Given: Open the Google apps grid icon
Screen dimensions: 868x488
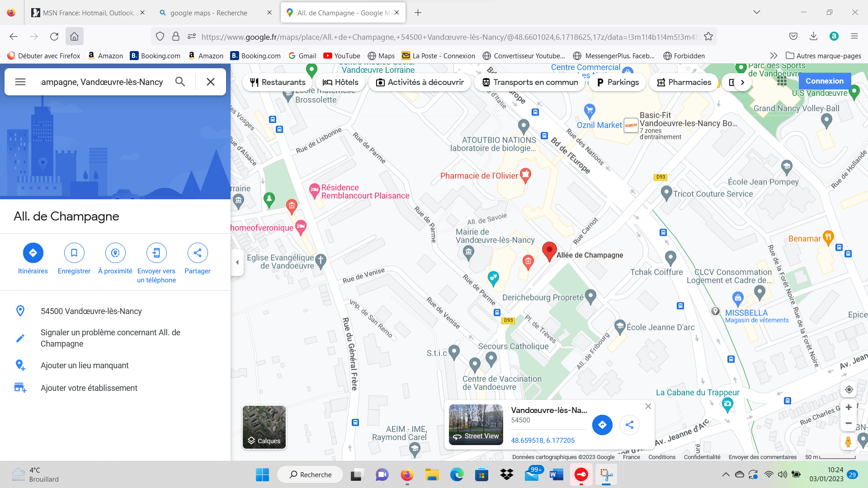Looking at the screenshot, I should point(782,81).
